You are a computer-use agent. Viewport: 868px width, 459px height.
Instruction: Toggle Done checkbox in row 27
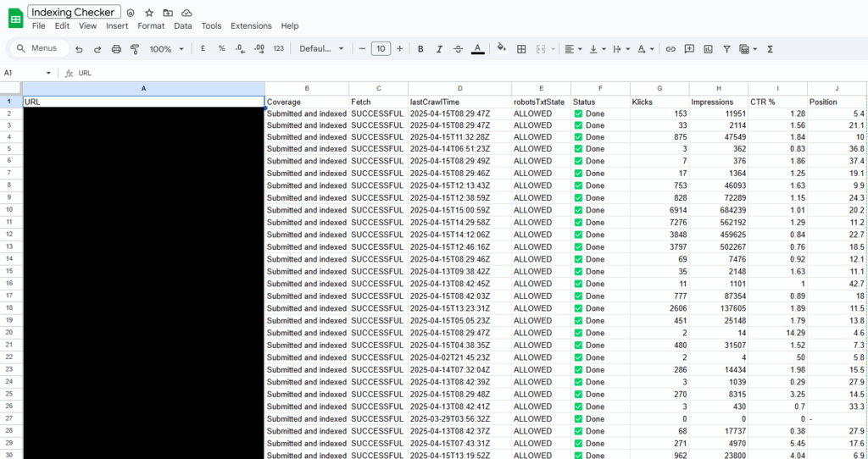coord(578,418)
